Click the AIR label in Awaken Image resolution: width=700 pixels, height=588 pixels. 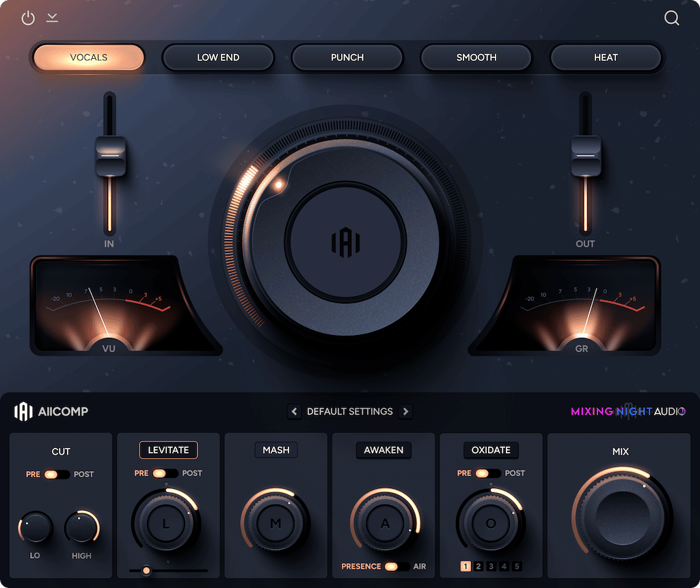[420, 567]
